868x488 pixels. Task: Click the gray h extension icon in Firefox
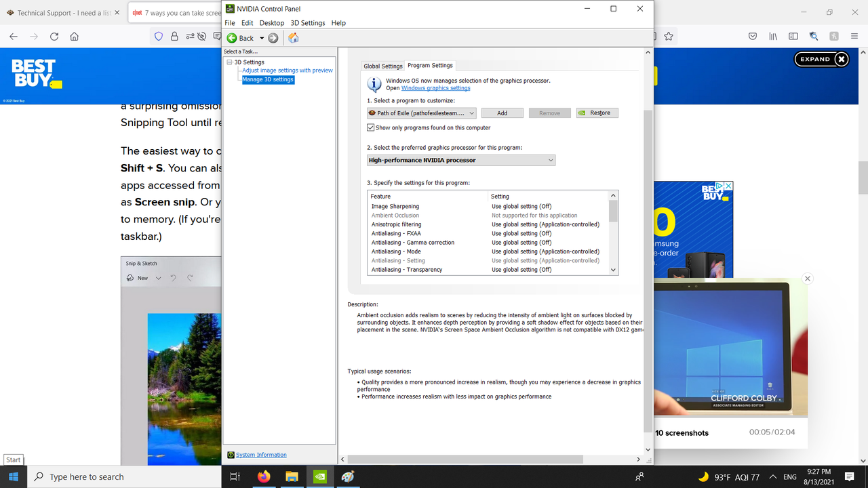[834, 37]
